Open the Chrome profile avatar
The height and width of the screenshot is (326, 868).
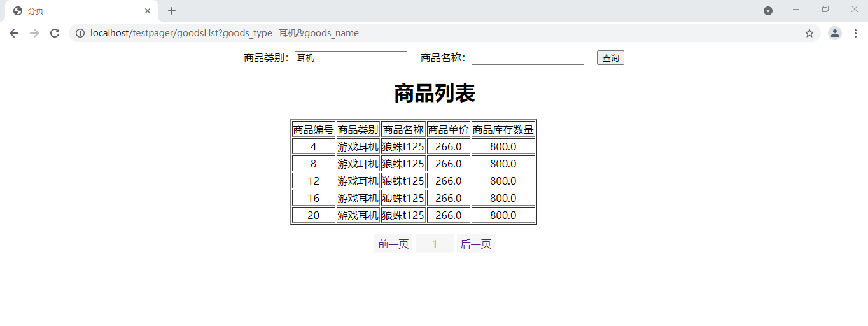coord(835,33)
